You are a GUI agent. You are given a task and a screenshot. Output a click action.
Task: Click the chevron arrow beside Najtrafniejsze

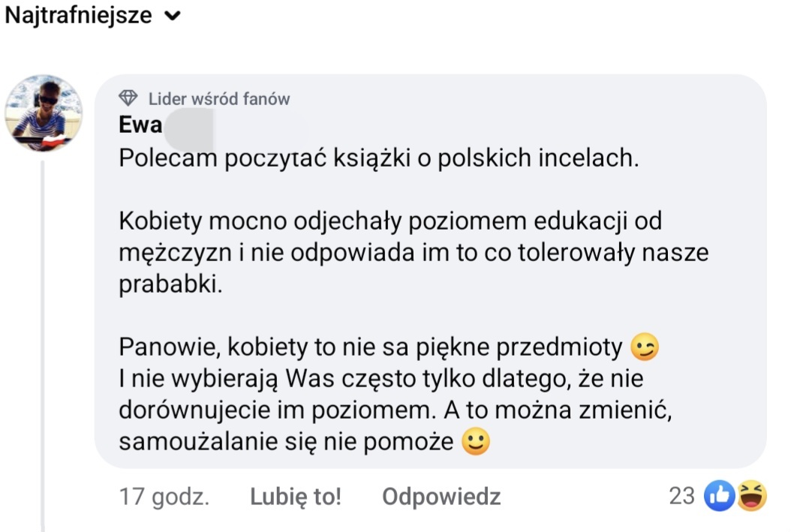(x=173, y=16)
